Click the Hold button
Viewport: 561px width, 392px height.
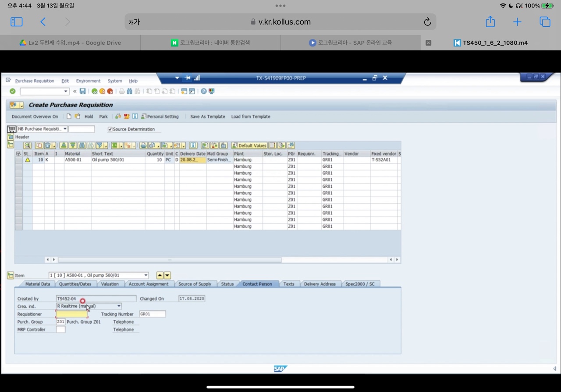(89, 117)
